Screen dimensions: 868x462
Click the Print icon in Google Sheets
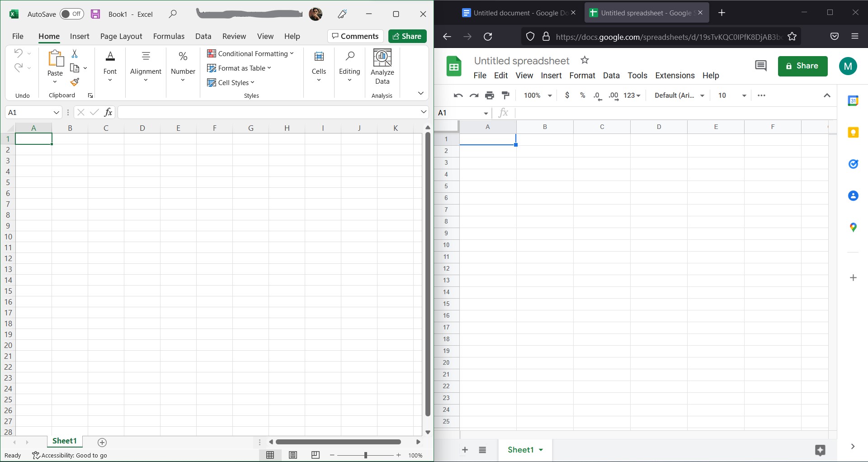[490, 95]
